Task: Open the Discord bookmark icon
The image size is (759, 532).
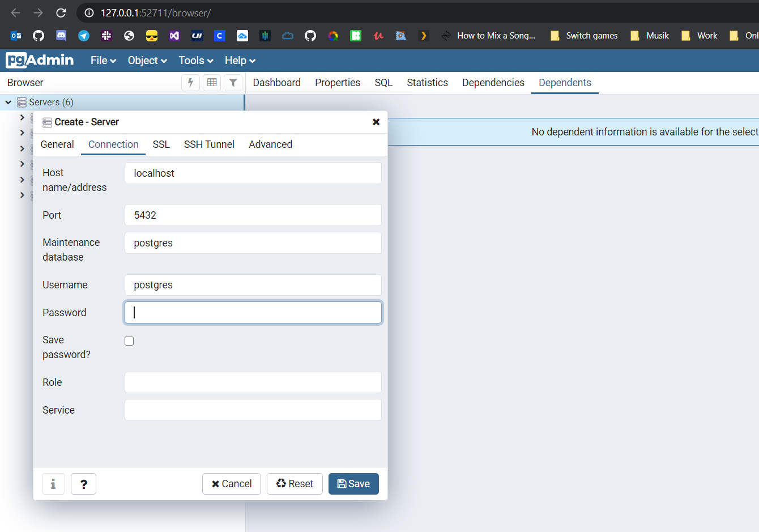Action: 61,36
